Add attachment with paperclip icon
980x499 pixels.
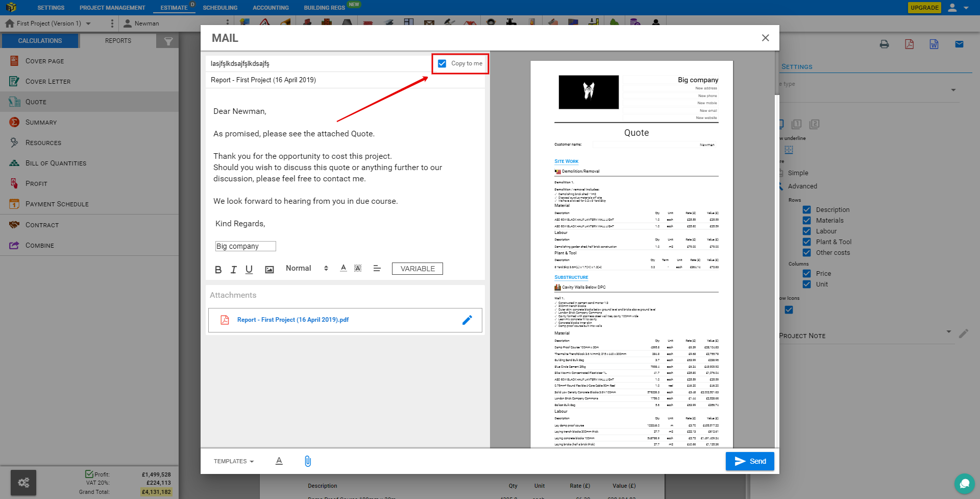pos(308,461)
